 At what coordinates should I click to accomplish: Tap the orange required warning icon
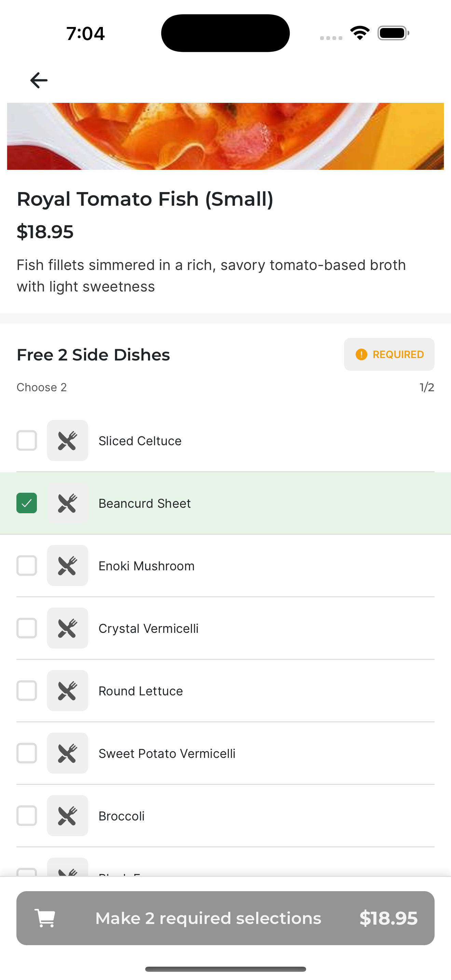[x=361, y=355]
